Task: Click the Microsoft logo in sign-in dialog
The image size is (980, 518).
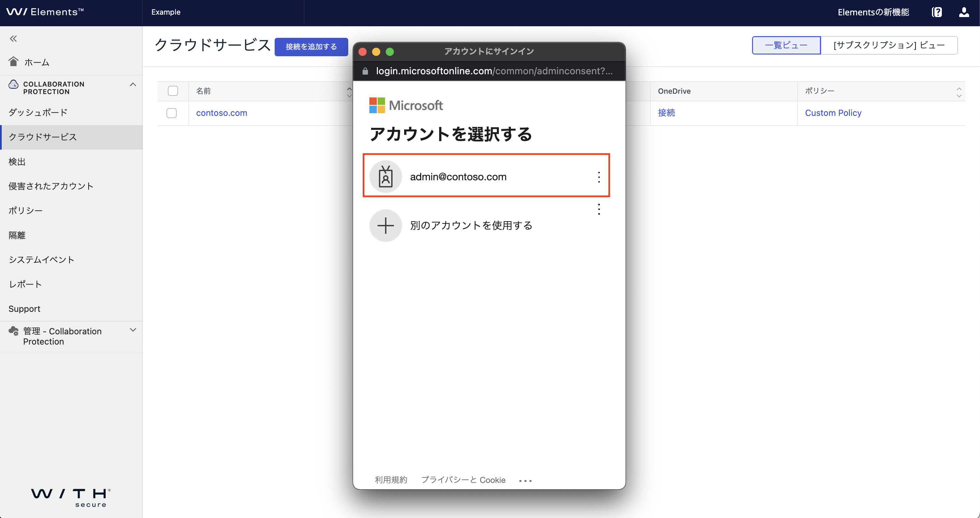Action: [406, 105]
